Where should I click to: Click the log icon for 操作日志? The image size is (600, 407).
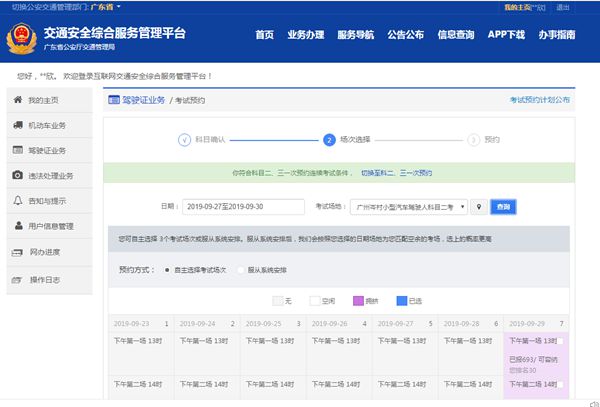[x=16, y=280]
